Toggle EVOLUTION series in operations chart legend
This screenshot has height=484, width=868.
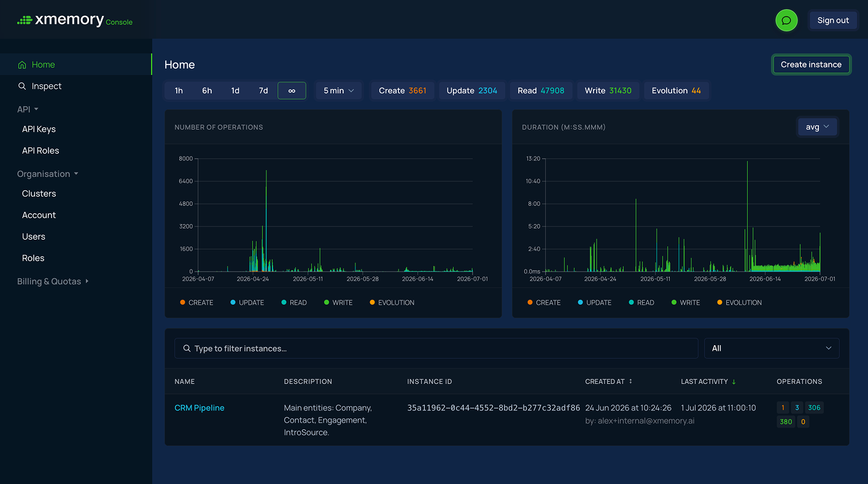pyautogui.click(x=392, y=302)
